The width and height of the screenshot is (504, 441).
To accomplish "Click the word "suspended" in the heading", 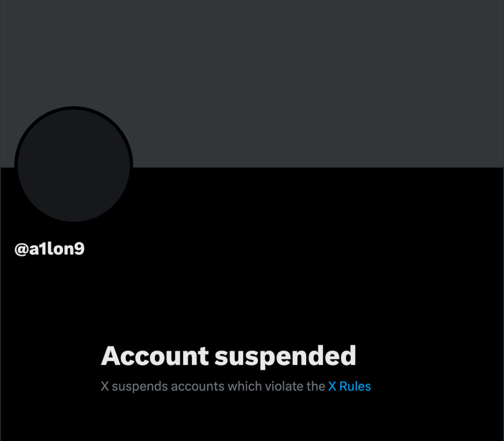I will (x=285, y=357).
